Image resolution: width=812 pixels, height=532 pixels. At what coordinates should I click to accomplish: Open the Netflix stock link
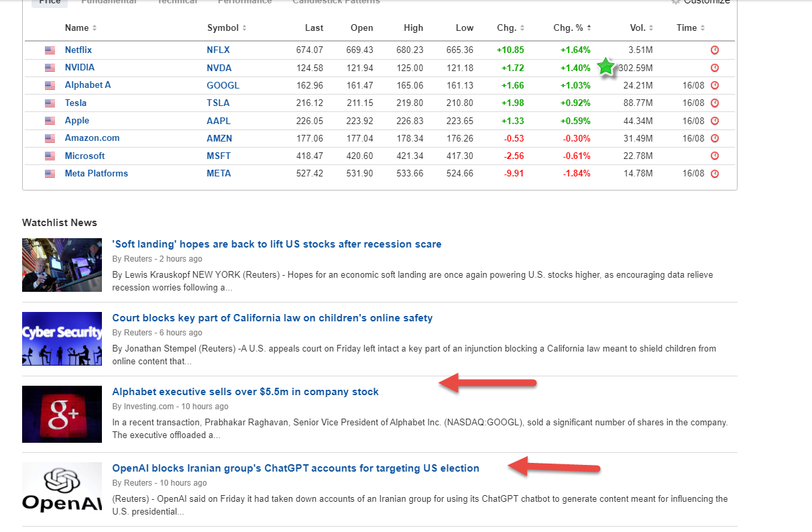[78, 50]
